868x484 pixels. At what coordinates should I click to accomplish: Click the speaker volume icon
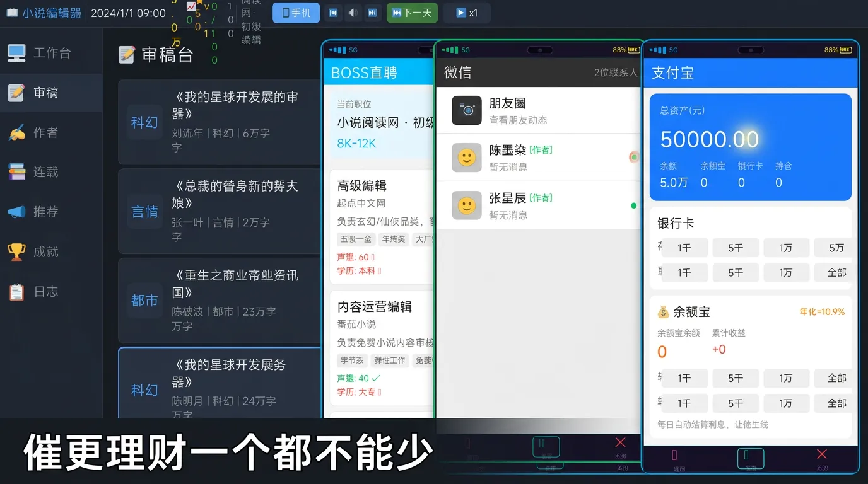(353, 13)
